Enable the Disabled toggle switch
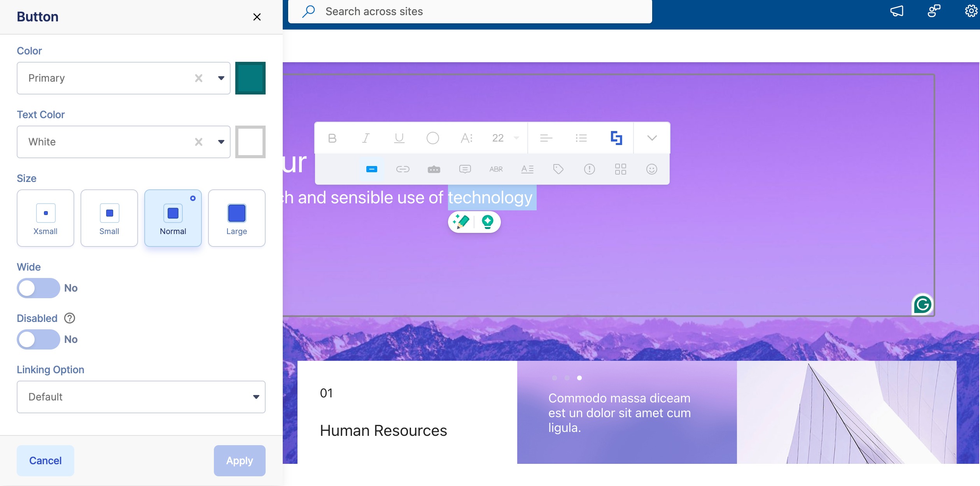Screen dimensions: 980x486 click(x=38, y=339)
